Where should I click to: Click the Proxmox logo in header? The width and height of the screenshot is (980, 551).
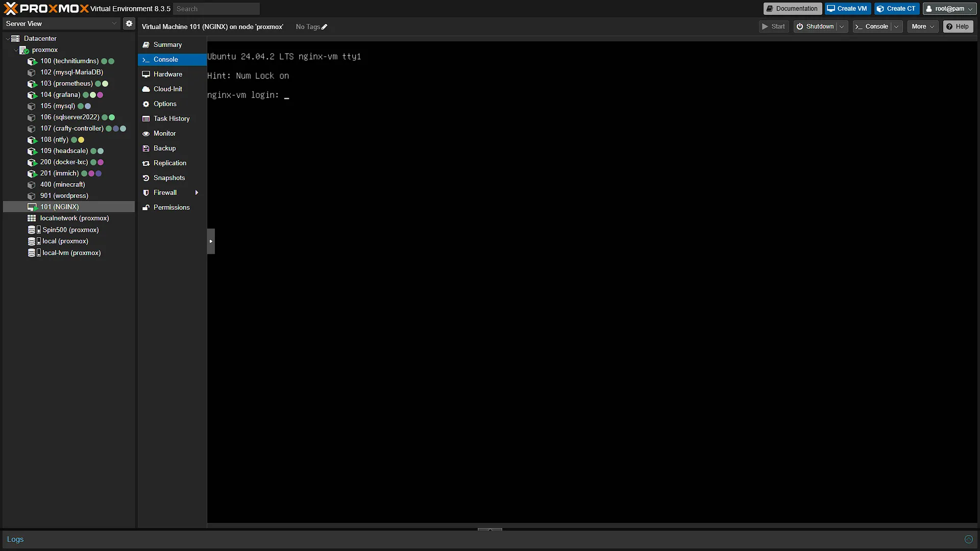(46, 9)
